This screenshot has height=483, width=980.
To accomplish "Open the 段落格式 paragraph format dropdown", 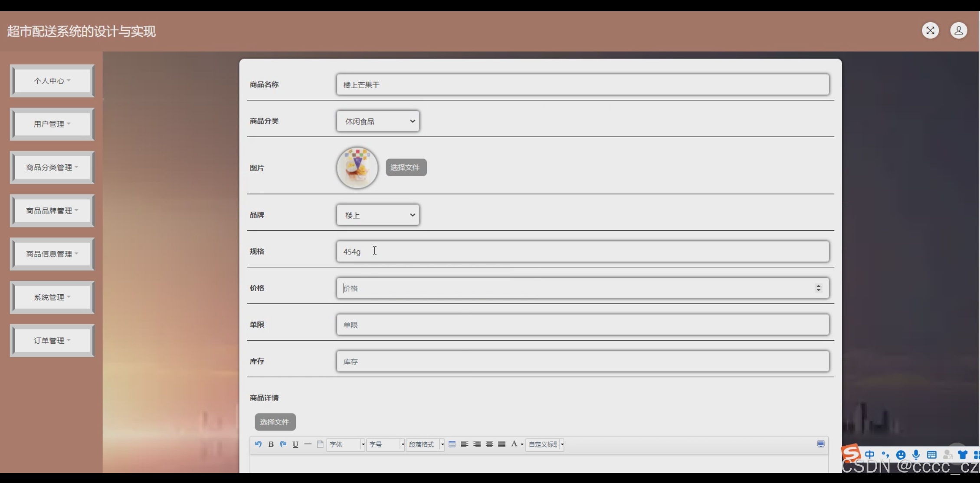I will coord(425,444).
